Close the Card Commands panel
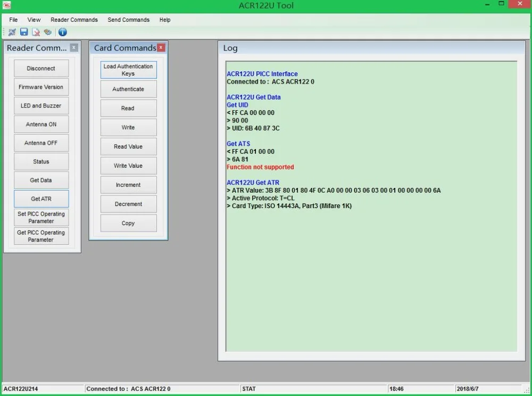Viewport: 532px width, 396px height. pyautogui.click(x=161, y=47)
